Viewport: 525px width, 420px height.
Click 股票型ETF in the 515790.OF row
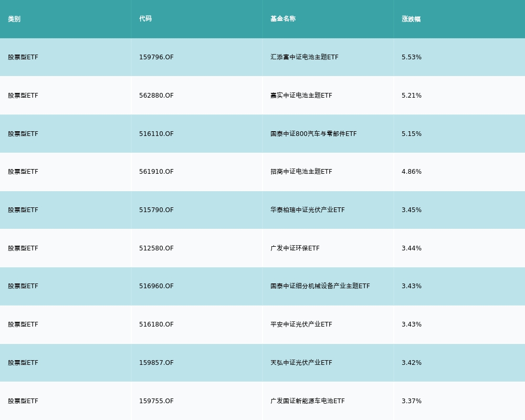[x=23, y=210]
